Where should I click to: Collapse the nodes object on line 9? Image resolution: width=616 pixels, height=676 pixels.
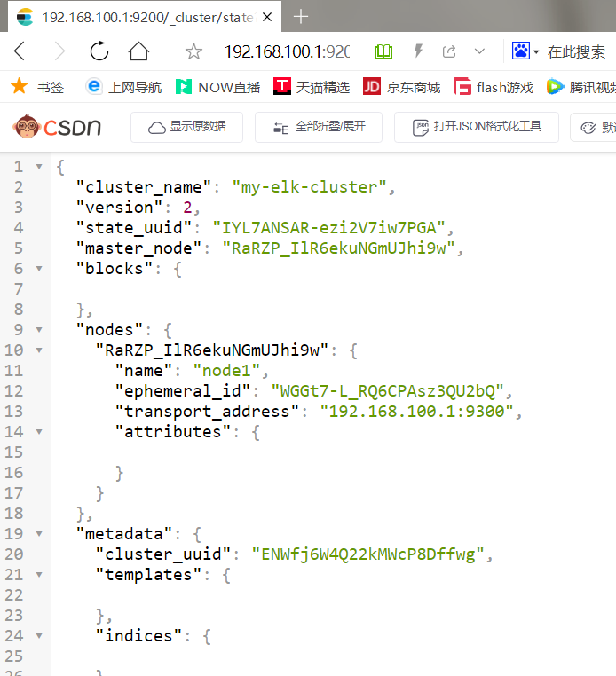[39, 330]
